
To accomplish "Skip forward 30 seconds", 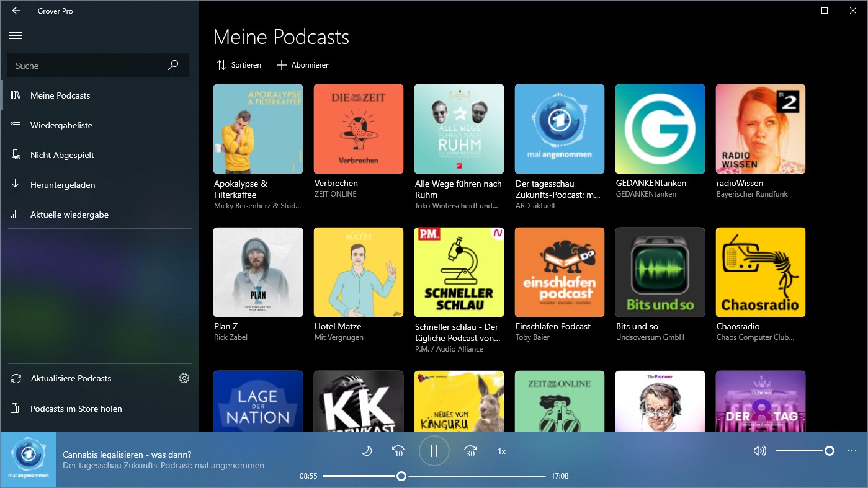I will 470,451.
